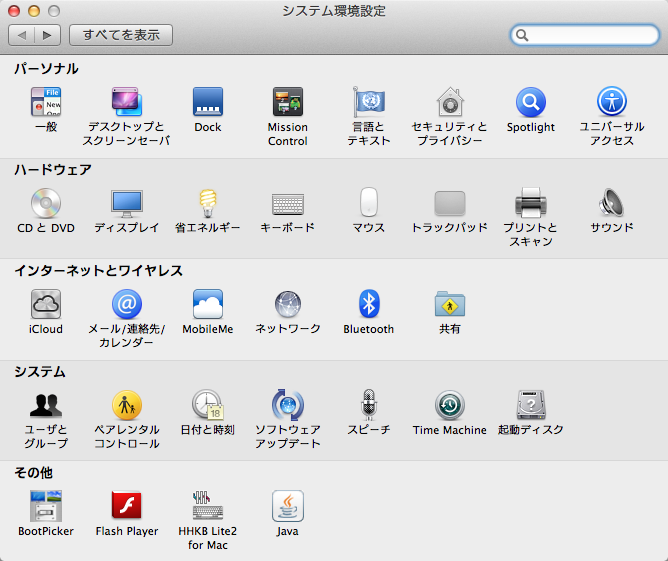Open デスクトップとスクリーンセーバ preferences

click(x=127, y=102)
